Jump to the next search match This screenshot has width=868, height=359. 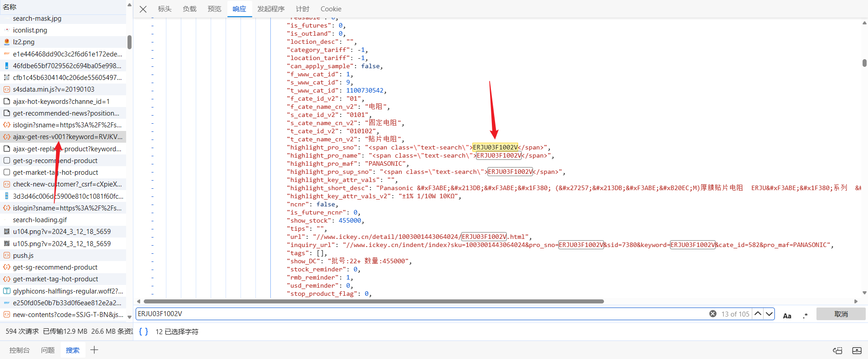[x=769, y=314]
